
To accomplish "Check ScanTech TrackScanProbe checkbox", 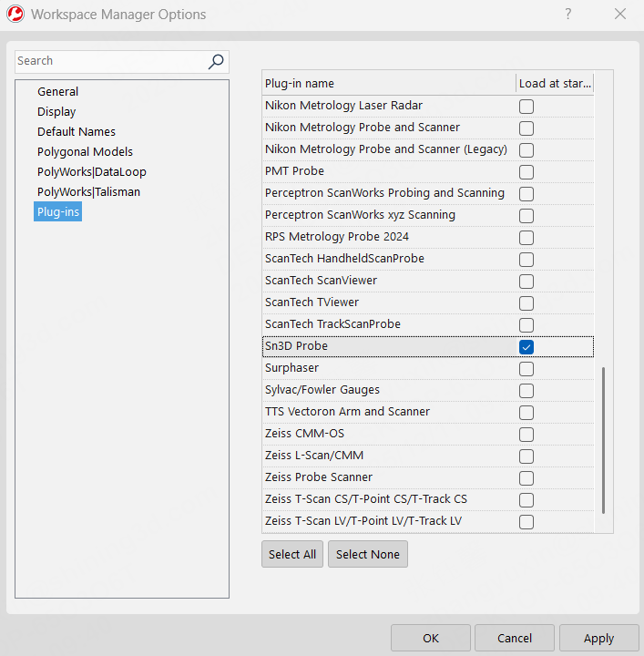I will 526,324.
